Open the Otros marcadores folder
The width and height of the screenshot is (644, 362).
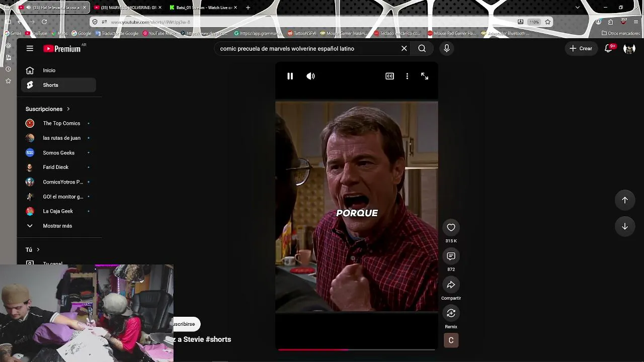pos(621,34)
